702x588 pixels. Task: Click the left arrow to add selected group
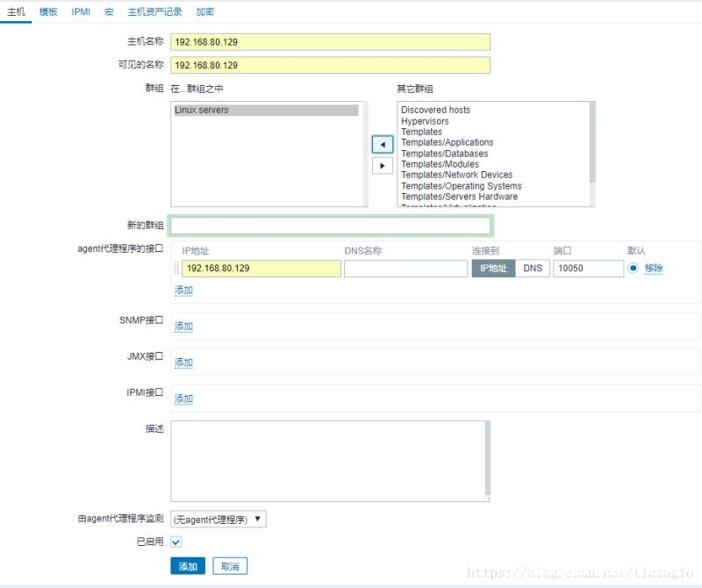pyautogui.click(x=382, y=145)
